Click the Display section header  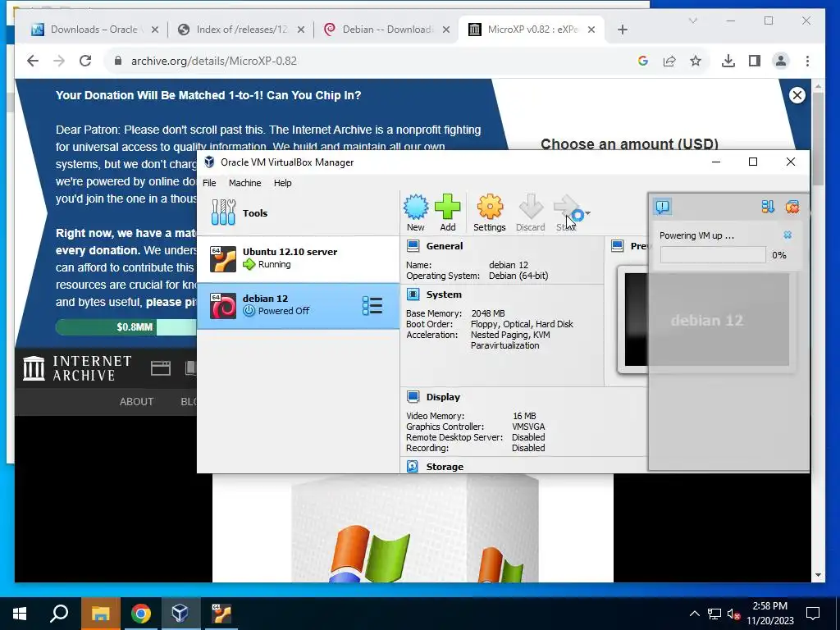tap(443, 397)
